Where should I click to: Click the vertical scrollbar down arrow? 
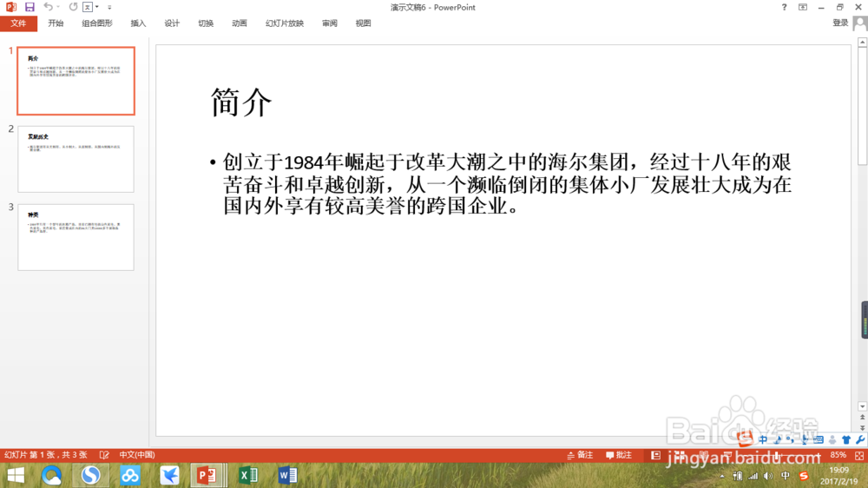pos(862,406)
